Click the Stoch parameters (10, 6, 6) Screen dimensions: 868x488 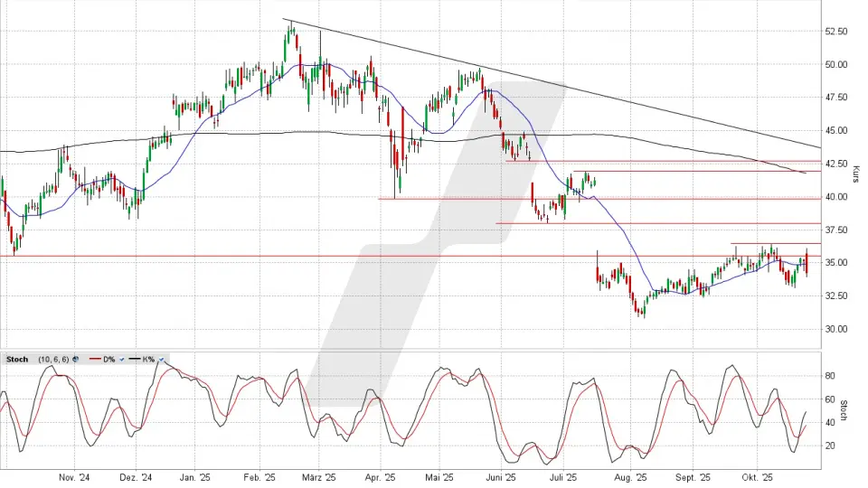[x=53, y=359]
